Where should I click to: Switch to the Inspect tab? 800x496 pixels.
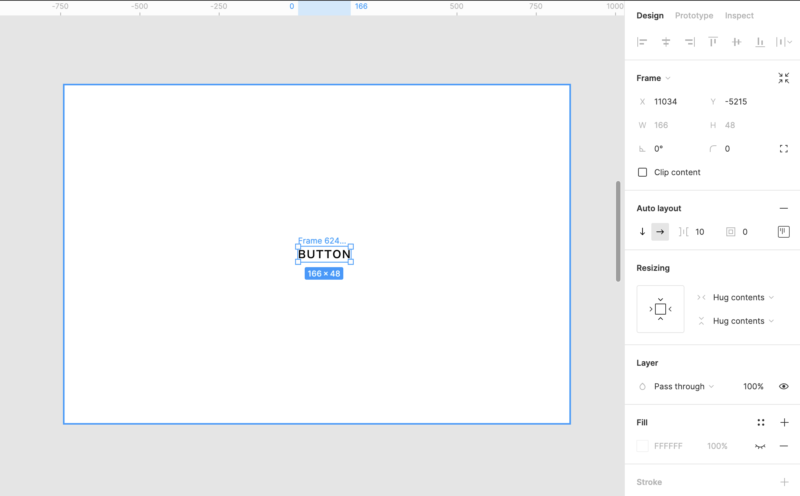(x=739, y=16)
